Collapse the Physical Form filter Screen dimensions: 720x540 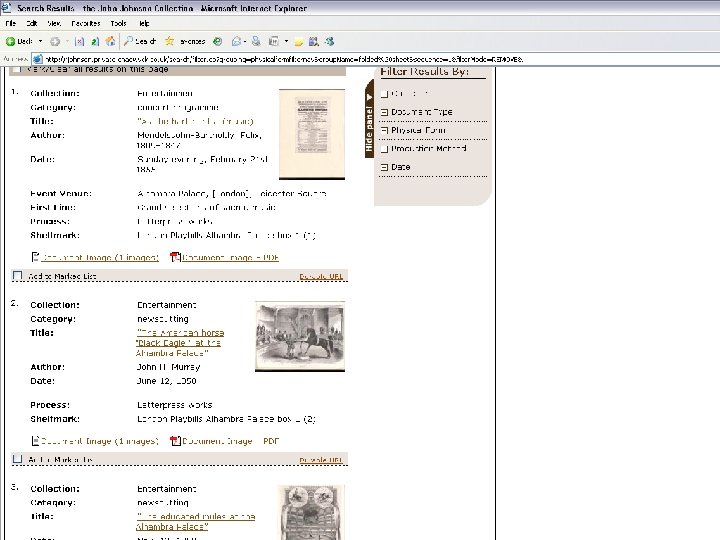click(384, 130)
